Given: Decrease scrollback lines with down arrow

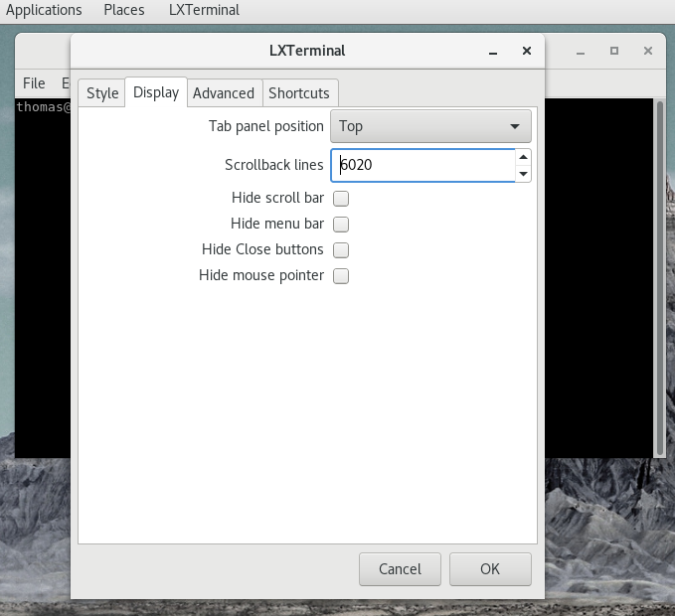Looking at the screenshot, I should click(x=523, y=174).
